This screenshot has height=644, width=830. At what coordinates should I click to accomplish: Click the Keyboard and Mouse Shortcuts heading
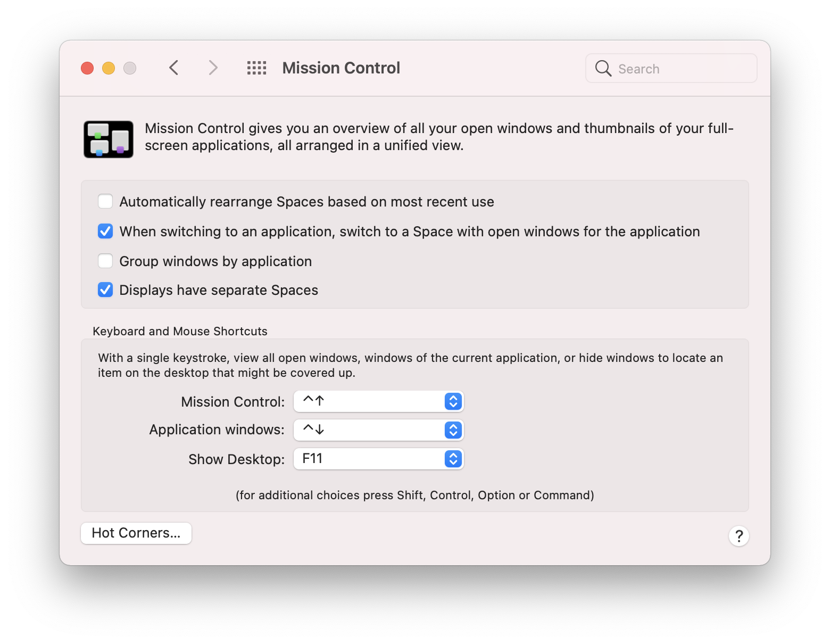click(x=180, y=331)
